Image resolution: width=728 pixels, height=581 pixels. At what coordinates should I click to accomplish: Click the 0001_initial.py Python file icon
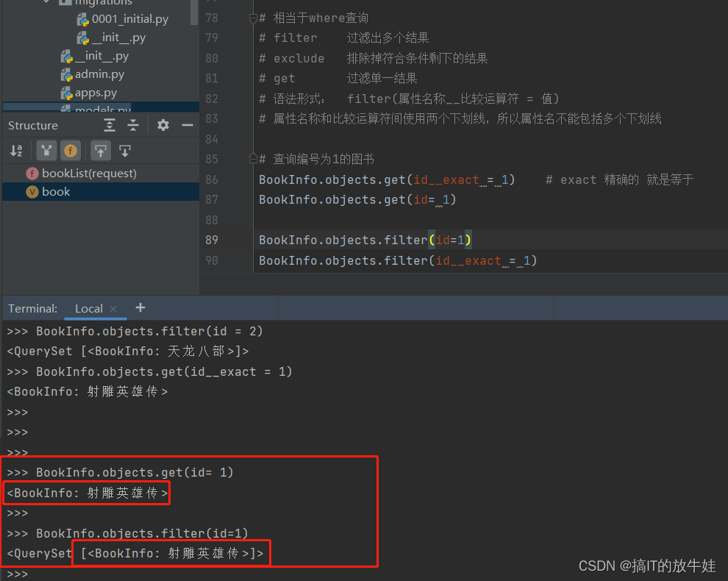point(83,20)
